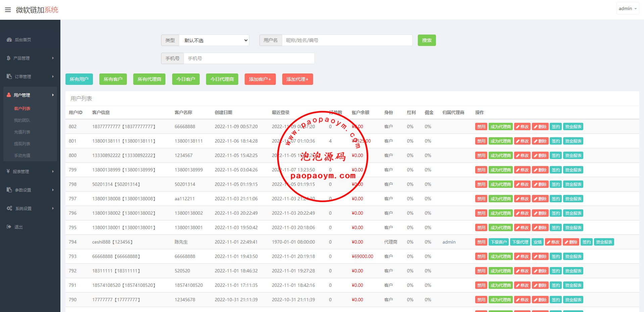Click the 所有代理商 filter button
Viewport: 644px width, 312px height.
click(x=149, y=79)
